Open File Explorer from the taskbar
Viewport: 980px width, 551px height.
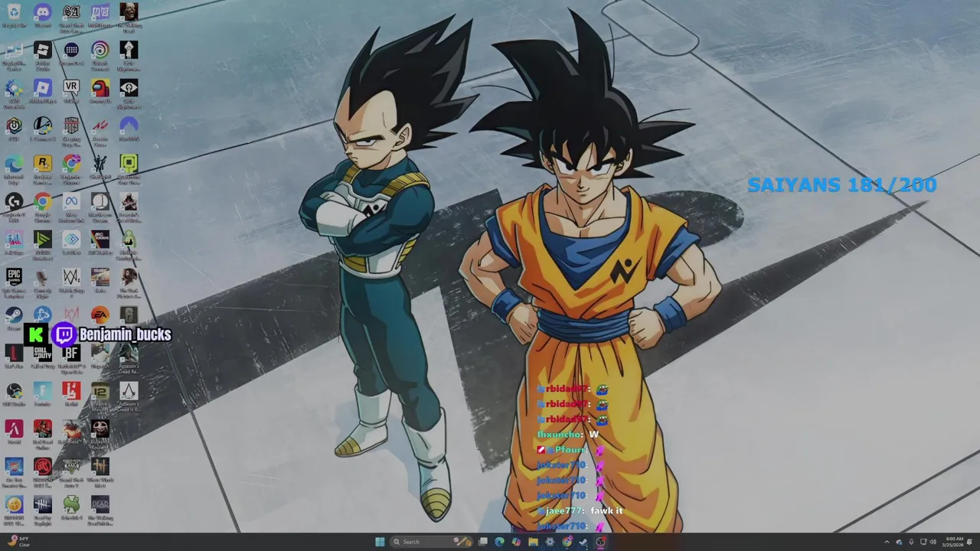click(x=534, y=542)
